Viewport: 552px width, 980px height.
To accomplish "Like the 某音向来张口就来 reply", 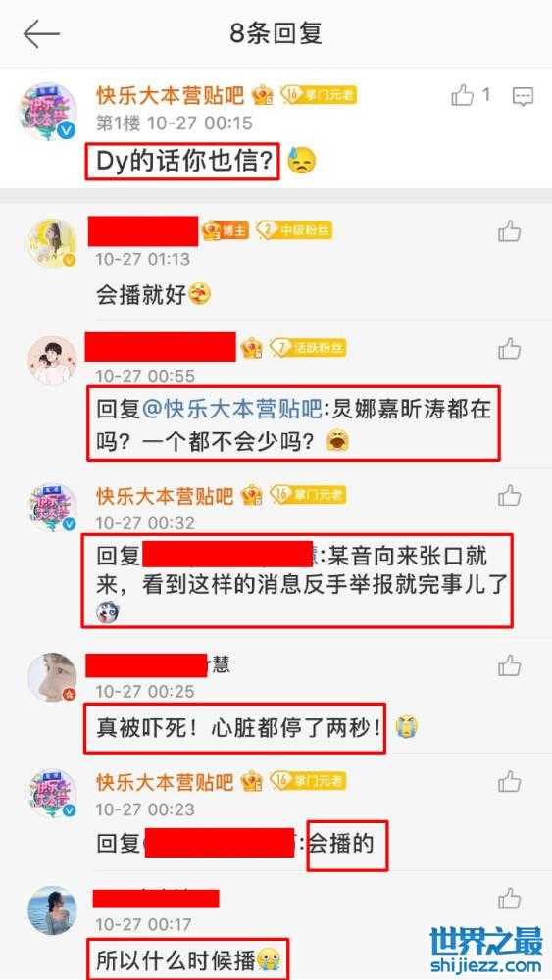I will click(510, 495).
